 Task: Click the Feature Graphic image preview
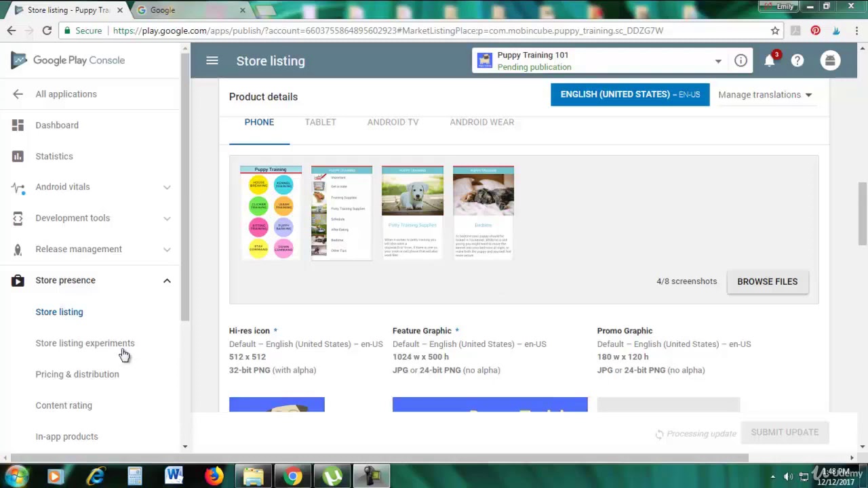click(x=490, y=404)
